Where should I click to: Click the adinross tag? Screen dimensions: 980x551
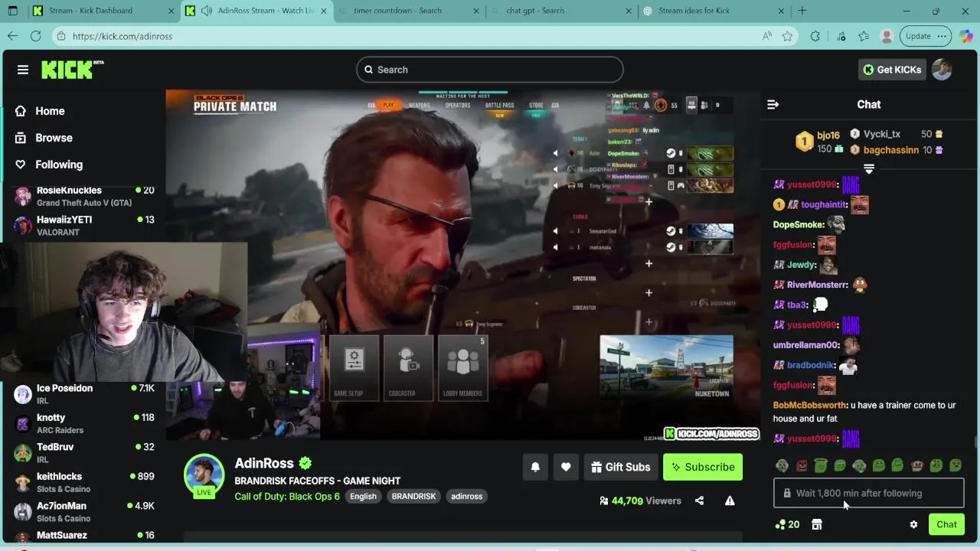(x=466, y=496)
